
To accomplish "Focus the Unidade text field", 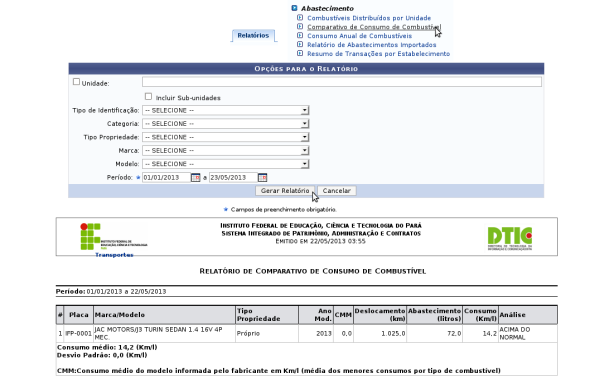I will [x=342, y=82].
